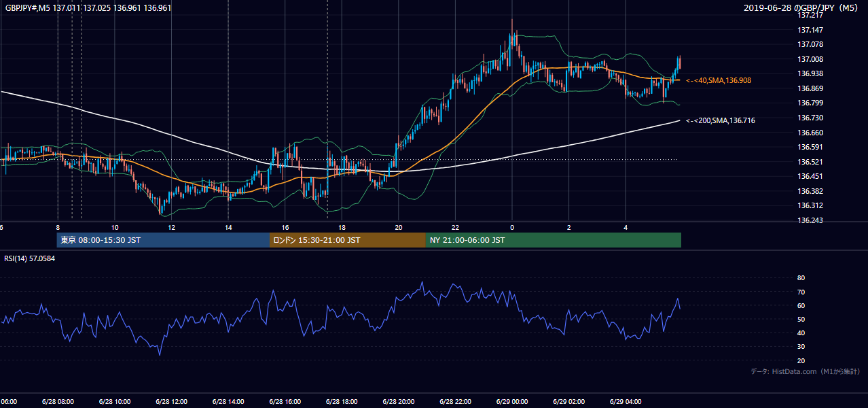The height and width of the screenshot is (408, 868).
Task: Click price axis value 136.799
Action: point(810,103)
